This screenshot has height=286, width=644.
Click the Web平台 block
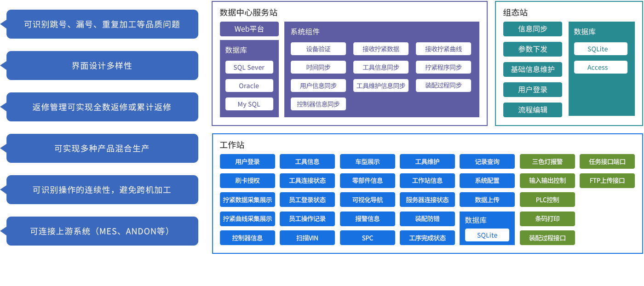pos(249,29)
